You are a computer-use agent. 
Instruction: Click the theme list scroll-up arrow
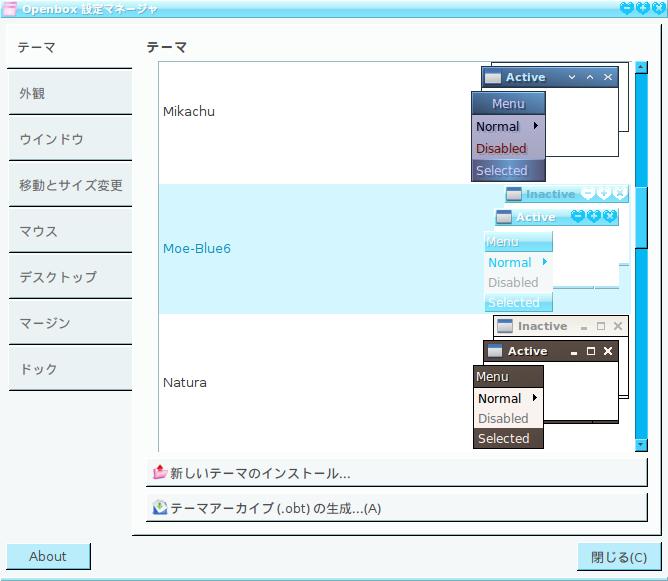(641, 67)
